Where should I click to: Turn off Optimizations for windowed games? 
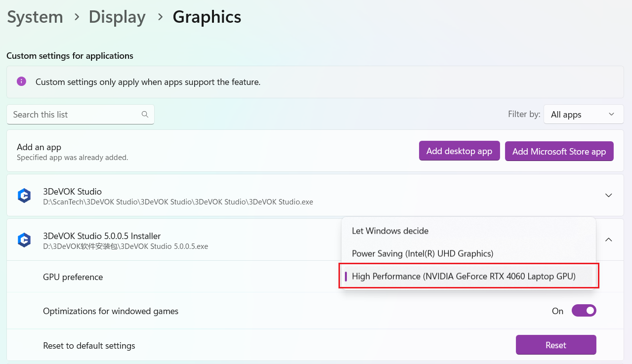point(584,311)
